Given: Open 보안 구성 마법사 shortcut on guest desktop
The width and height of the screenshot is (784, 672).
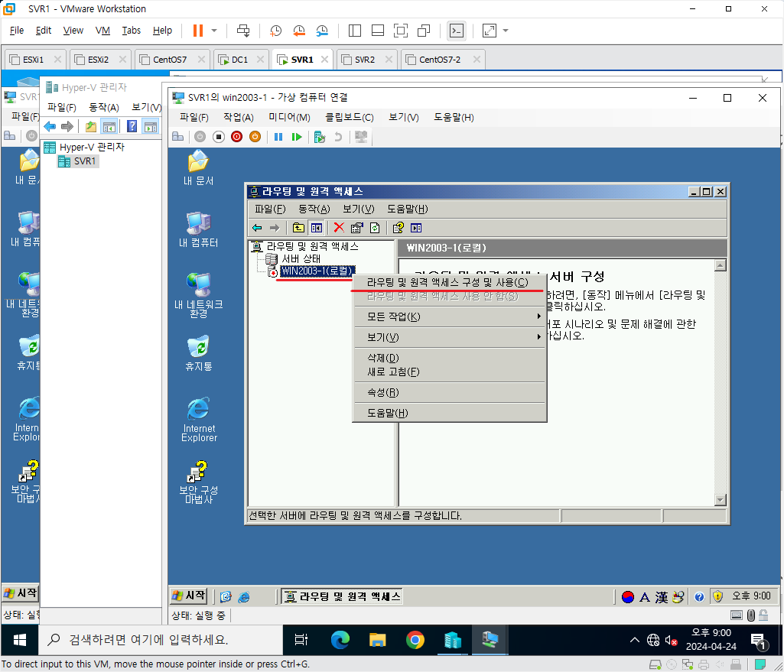Looking at the screenshot, I should coord(199,482).
